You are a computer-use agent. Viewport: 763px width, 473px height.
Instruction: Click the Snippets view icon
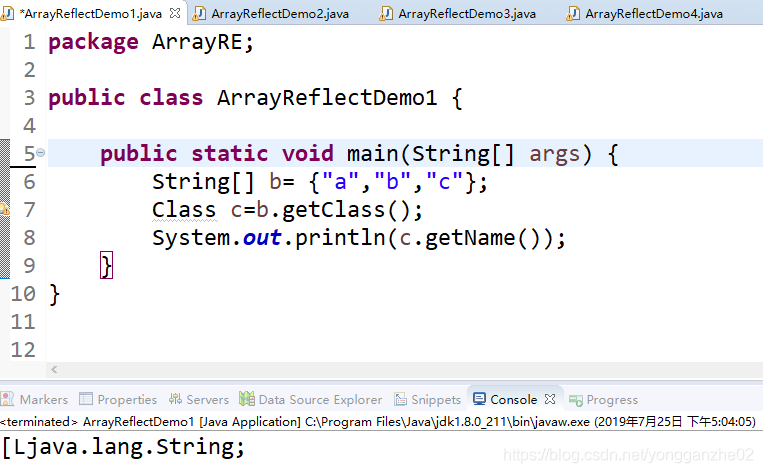tap(400, 399)
